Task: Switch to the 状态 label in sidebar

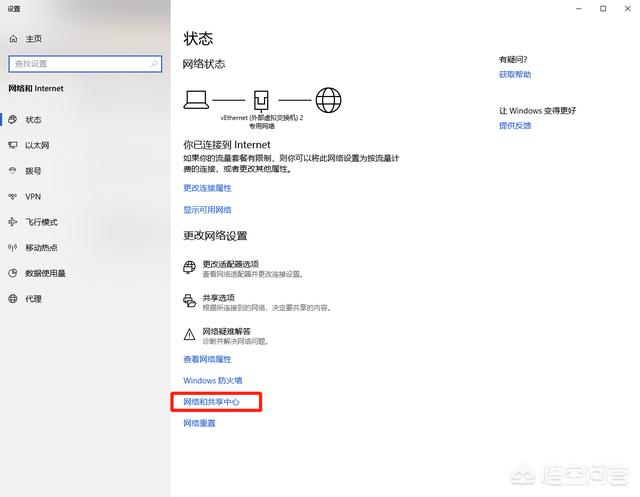Action: click(x=33, y=120)
